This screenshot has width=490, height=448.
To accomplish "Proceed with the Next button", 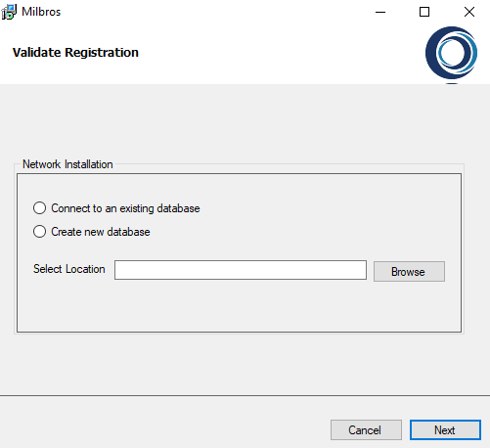I will click(445, 429).
